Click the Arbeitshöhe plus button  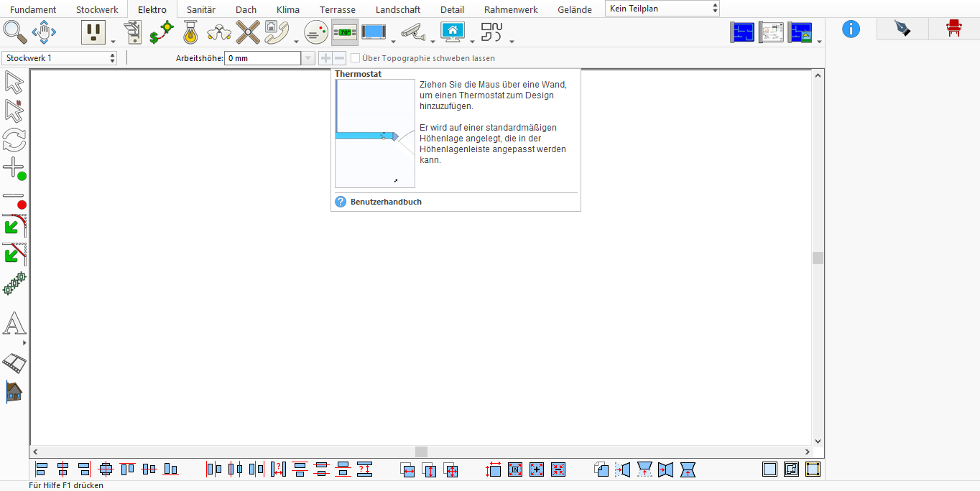(325, 58)
